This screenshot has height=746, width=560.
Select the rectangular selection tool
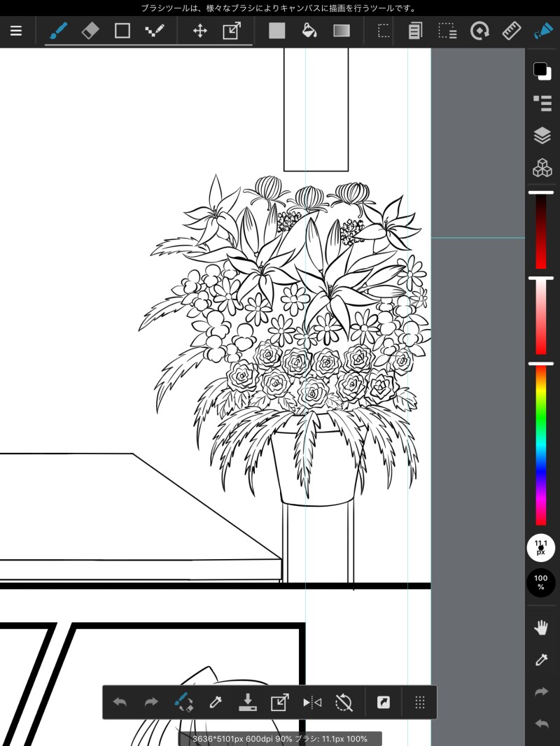(384, 31)
